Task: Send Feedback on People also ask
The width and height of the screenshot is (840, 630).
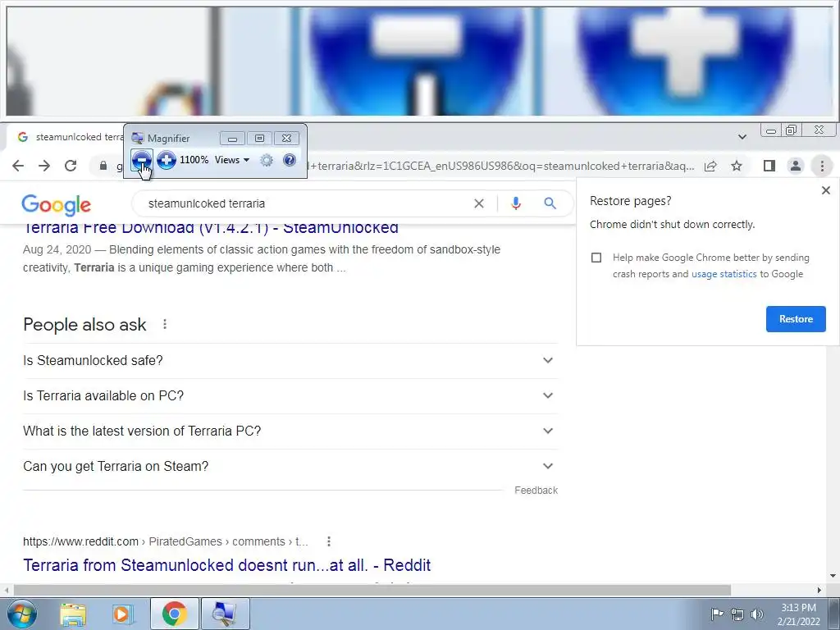Action: (x=536, y=491)
